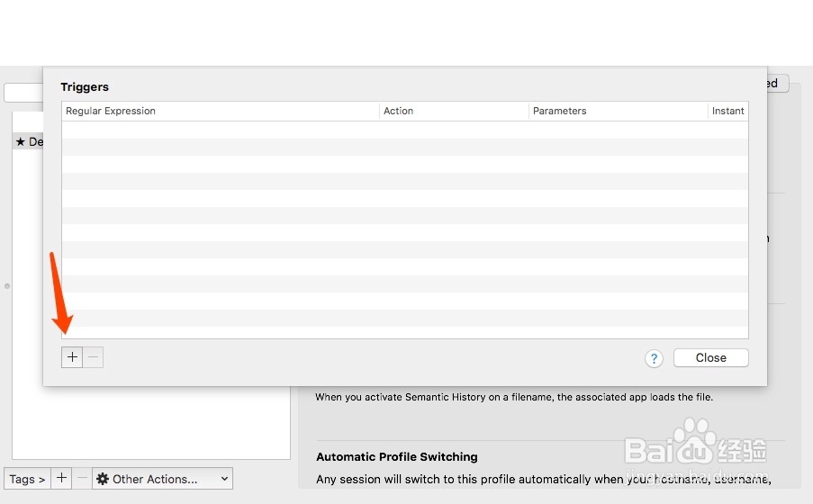Close the Triggers dialog
The image size is (813, 504).
coord(710,357)
